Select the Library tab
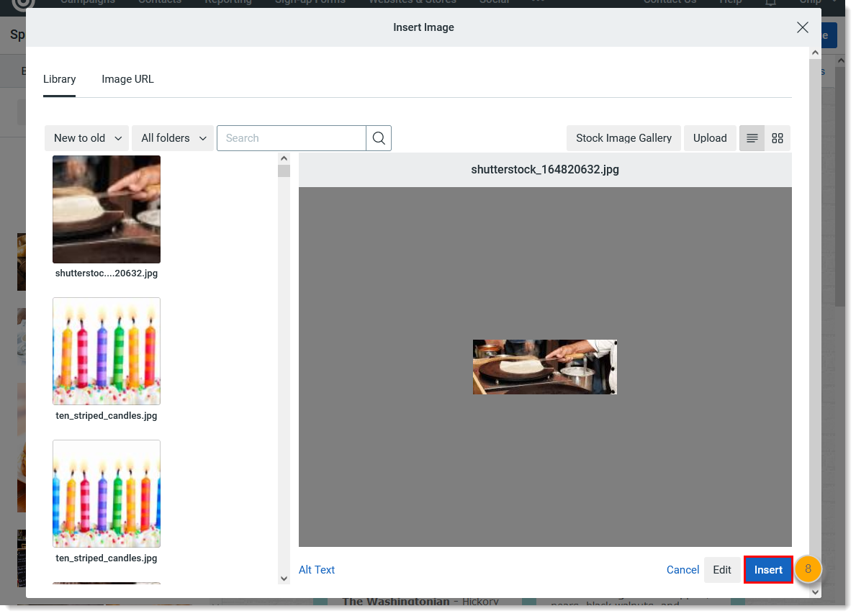Image resolution: width=856 pixels, height=616 pixels. [60, 79]
